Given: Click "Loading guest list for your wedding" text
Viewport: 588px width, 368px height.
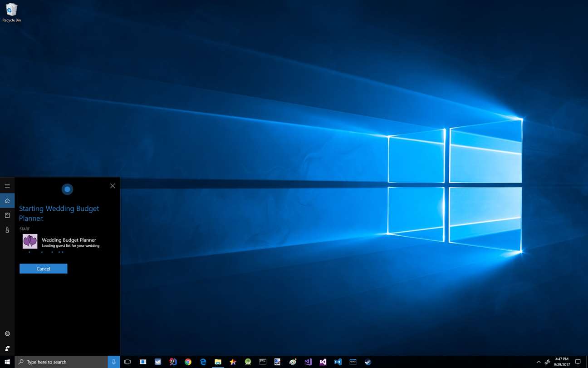Looking at the screenshot, I should [71, 246].
